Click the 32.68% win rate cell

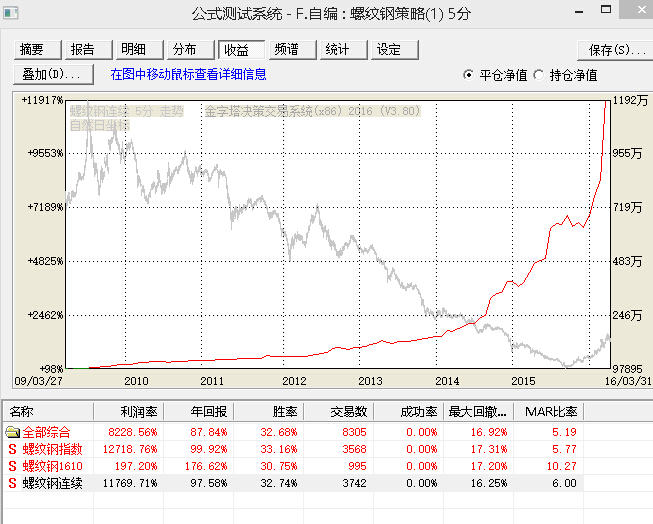coord(279,432)
